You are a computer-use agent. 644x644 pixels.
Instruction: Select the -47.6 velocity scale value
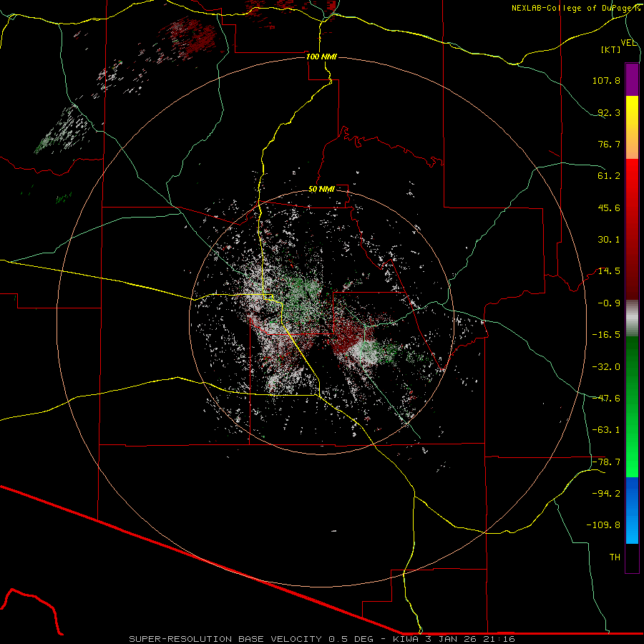[606, 399]
